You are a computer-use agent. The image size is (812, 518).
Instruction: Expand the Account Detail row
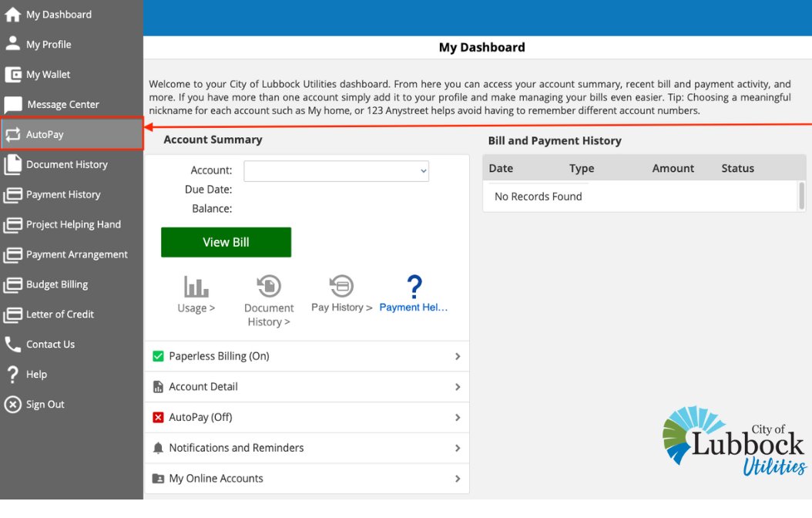(x=307, y=387)
